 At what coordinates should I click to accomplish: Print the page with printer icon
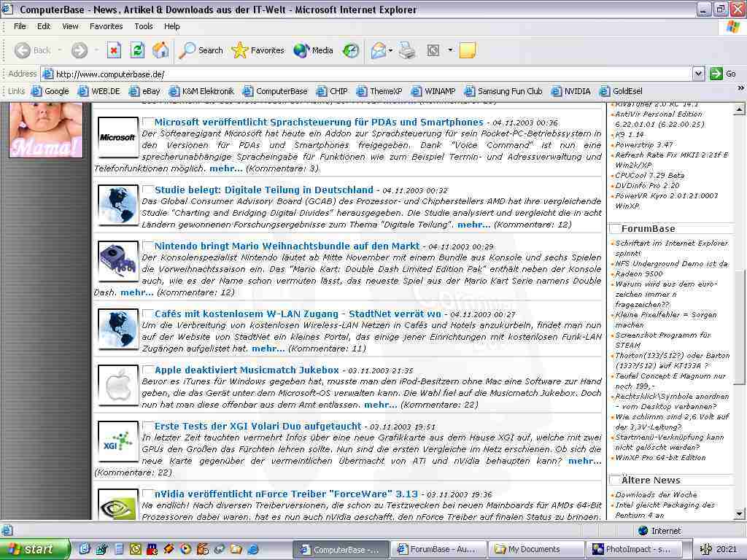click(407, 50)
